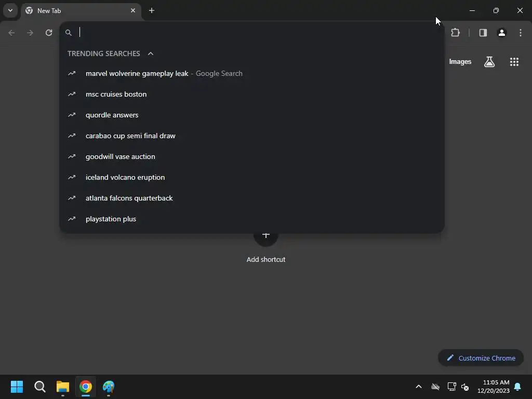
Task: Open Search Labs flask icon
Action: [489, 62]
